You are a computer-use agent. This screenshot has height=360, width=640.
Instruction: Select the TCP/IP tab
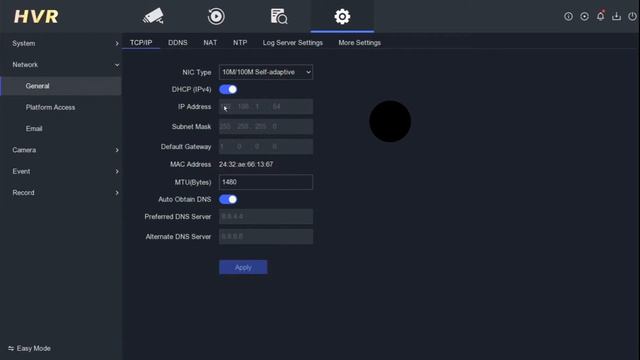coord(141,42)
